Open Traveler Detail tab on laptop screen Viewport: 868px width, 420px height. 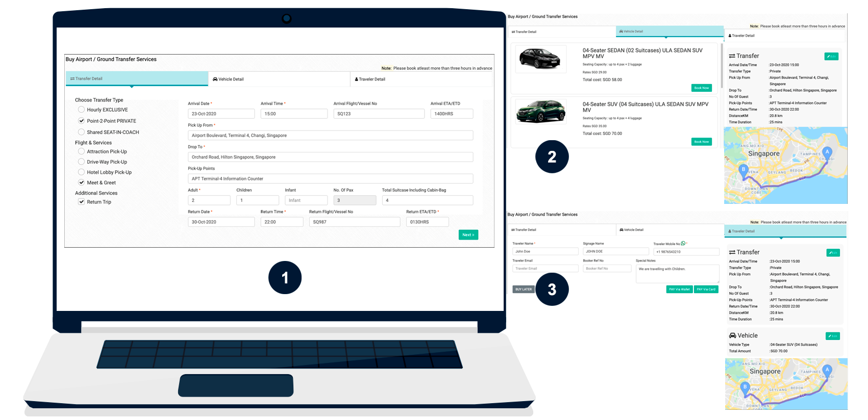[x=370, y=79]
